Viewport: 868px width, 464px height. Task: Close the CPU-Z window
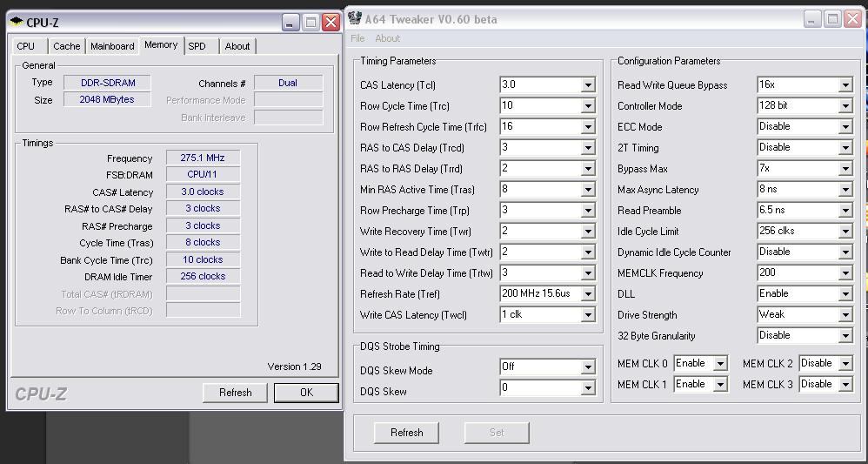click(x=331, y=22)
